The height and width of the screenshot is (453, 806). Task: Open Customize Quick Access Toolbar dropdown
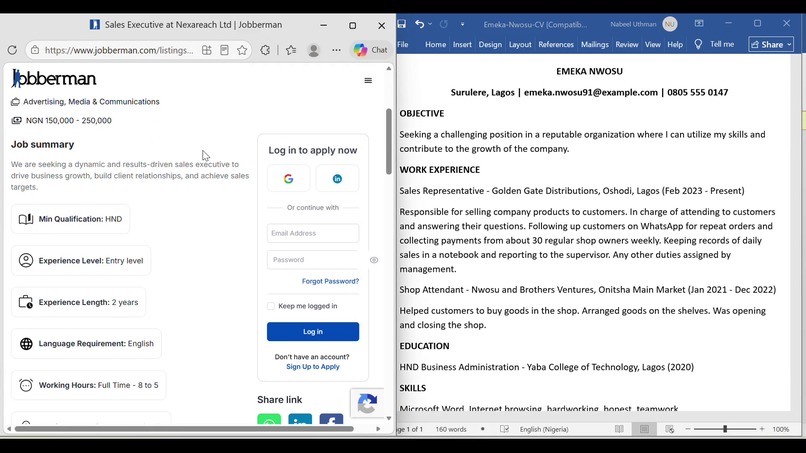coord(462,24)
